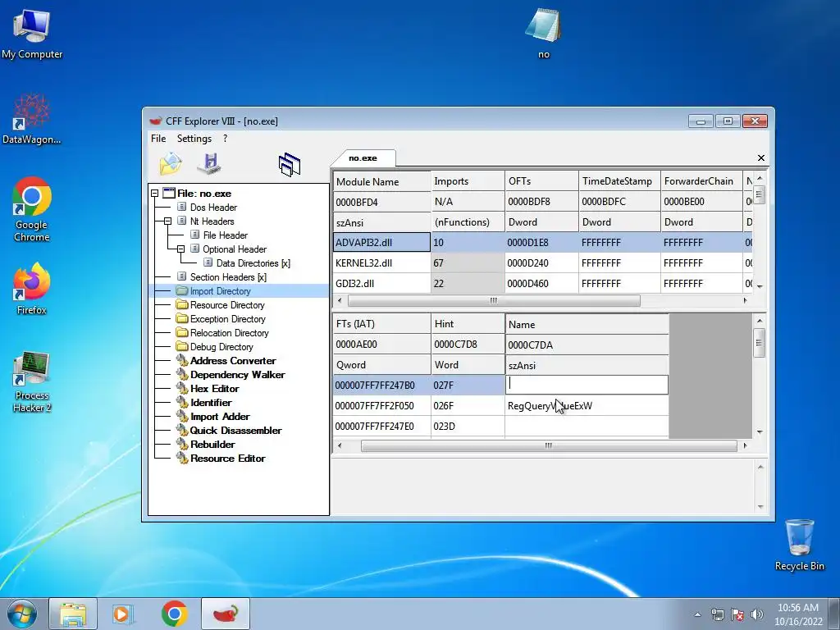Click the ForwarderChain column header
840x630 pixels.
pos(701,181)
